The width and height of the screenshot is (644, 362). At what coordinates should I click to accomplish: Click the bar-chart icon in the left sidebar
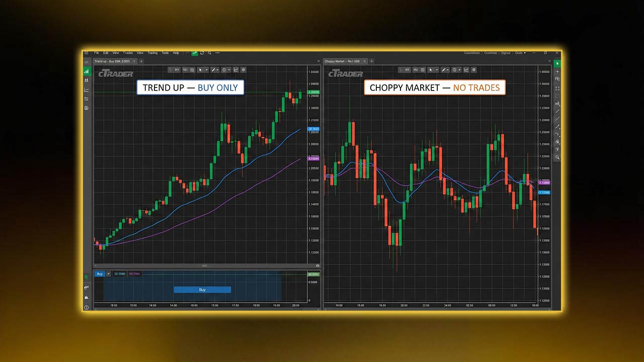[87, 71]
